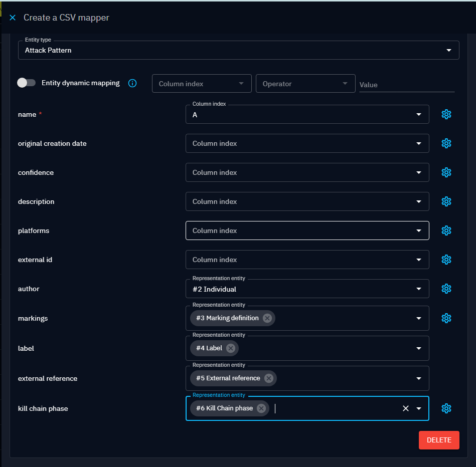Open settings gear for description field
476x467 pixels.
click(x=446, y=201)
